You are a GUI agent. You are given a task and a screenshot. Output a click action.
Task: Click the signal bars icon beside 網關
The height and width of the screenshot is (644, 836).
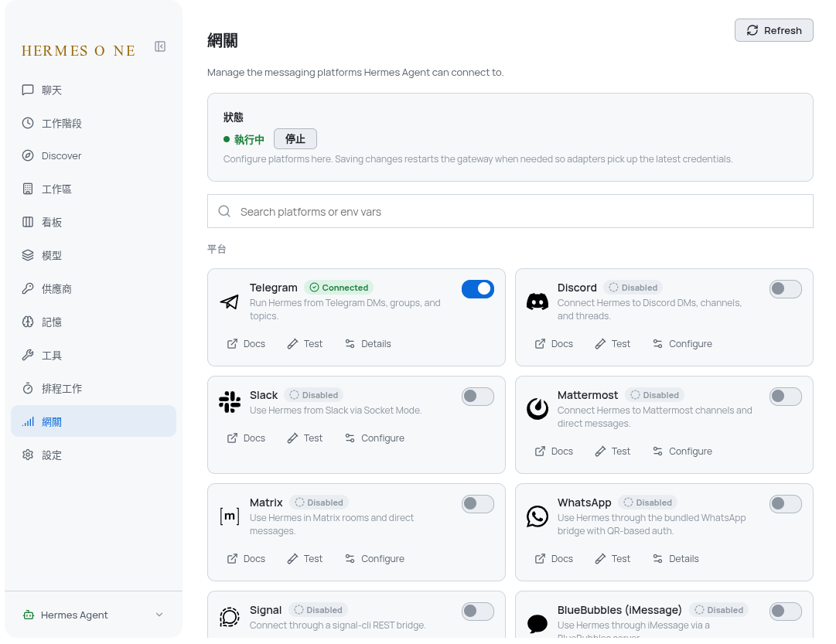[28, 421]
